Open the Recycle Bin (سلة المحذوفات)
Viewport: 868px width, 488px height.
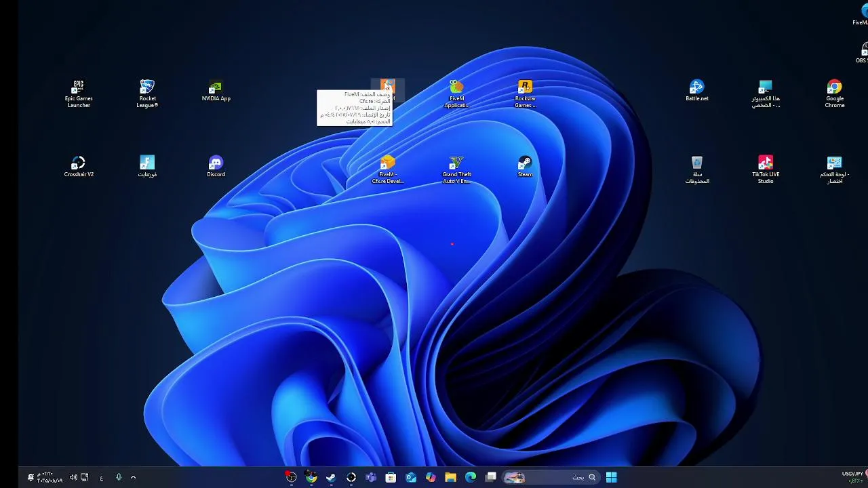coord(696,169)
